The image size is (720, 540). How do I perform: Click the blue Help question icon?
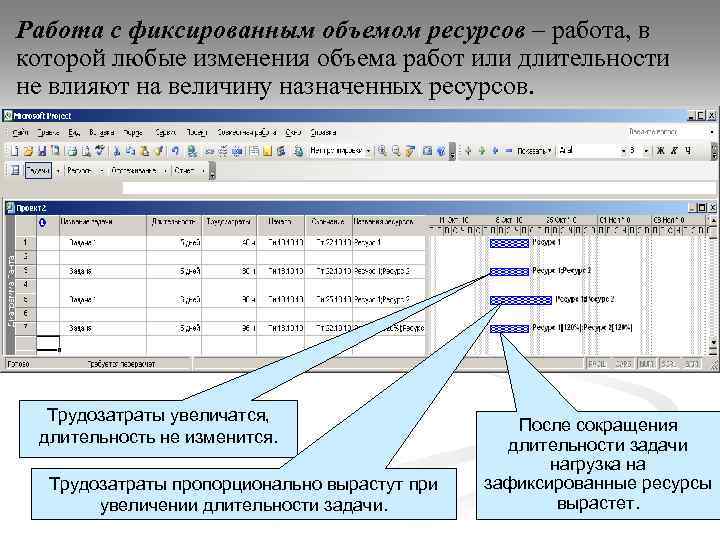pos(441,151)
